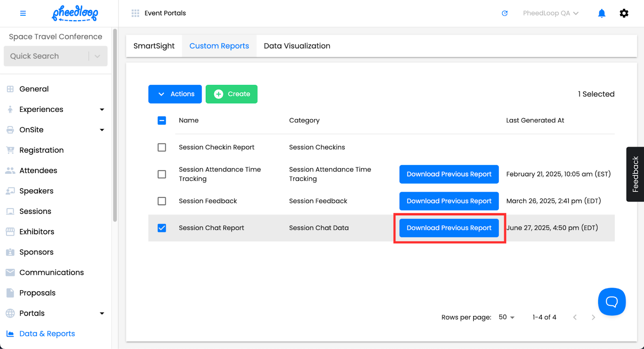Click the Registration cart icon
Screen dimensions: 644x349
10,150
